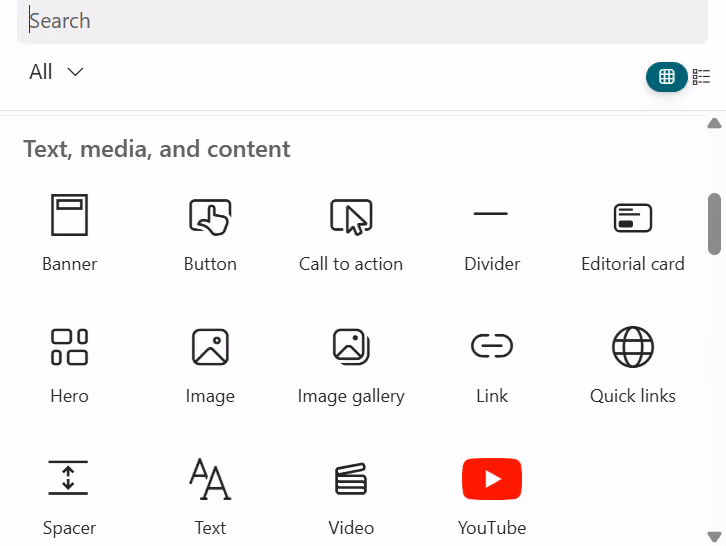This screenshot has height=546, width=726.
Task: Switch to grid view
Action: pyautogui.click(x=667, y=76)
